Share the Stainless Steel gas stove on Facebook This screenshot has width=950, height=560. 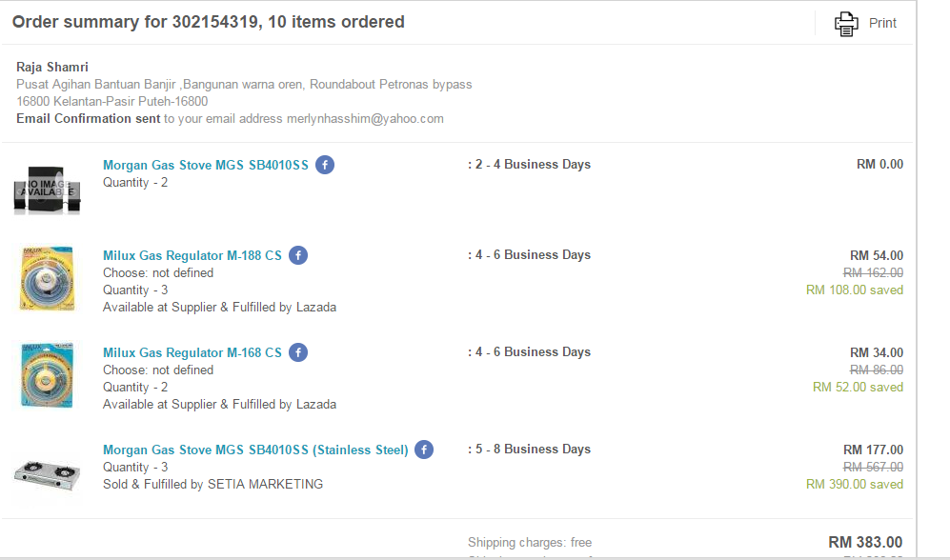pyautogui.click(x=424, y=450)
